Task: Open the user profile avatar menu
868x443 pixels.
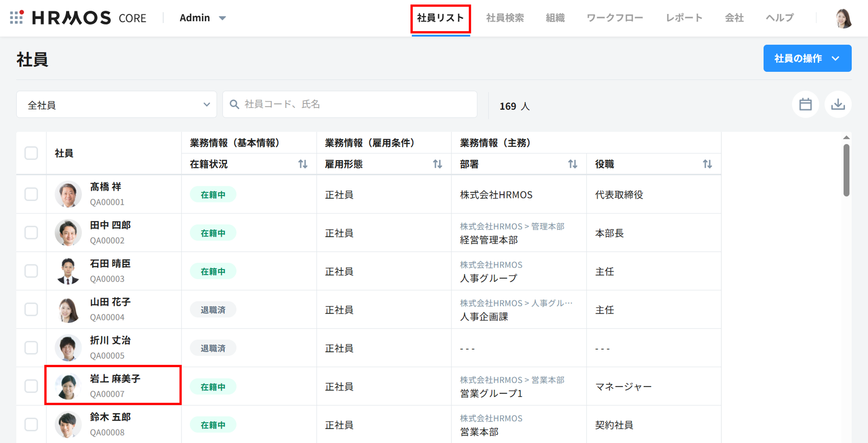Action: 843,18
